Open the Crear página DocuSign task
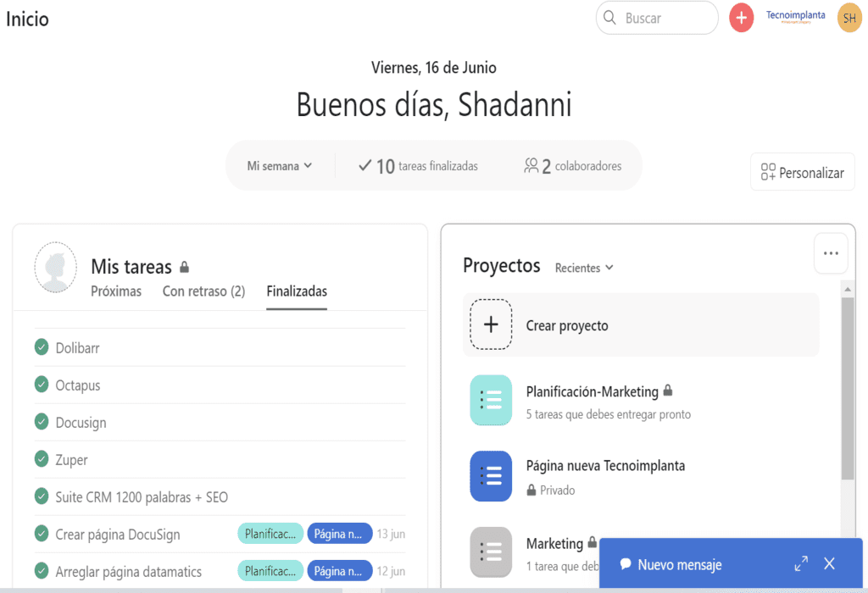The height and width of the screenshot is (593, 868). [117, 535]
